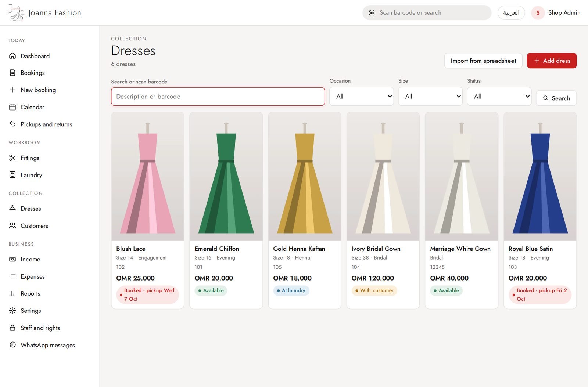Viewport: 588px width, 387px height.
Task: Click the WhatsApp messages chat icon
Action: click(x=12, y=345)
